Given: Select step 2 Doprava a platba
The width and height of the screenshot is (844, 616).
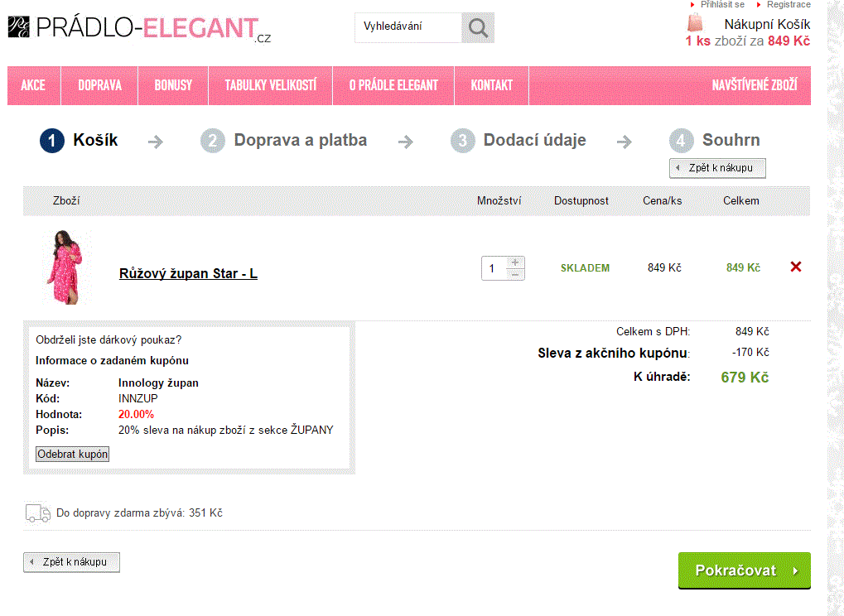Looking at the screenshot, I should (283, 141).
